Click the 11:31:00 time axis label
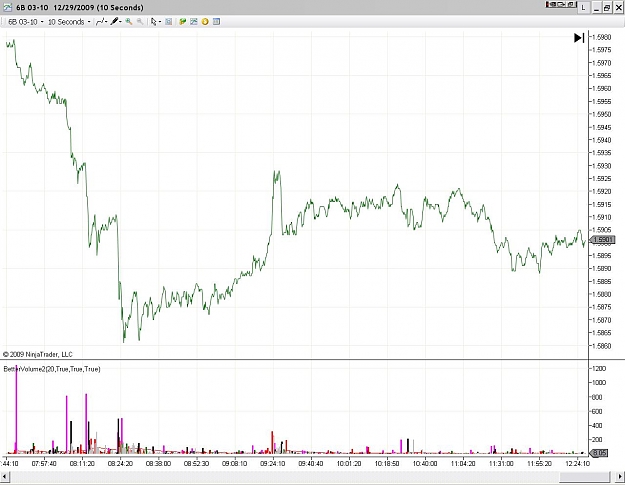The image size is (625, 485). point(501,463)
